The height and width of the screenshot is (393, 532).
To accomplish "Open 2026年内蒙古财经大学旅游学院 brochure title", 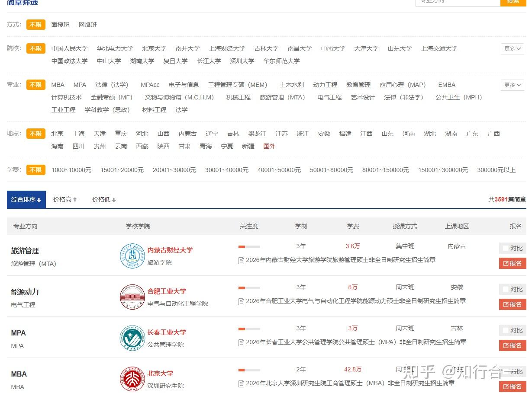I will 341,260.
